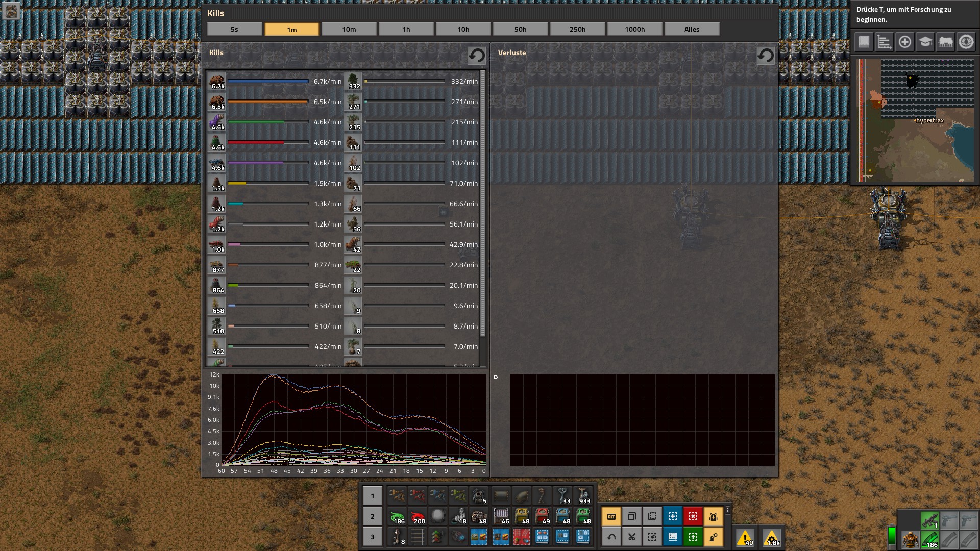
Task: Open the production statistics chart button
Action: (x=884, y=42)
